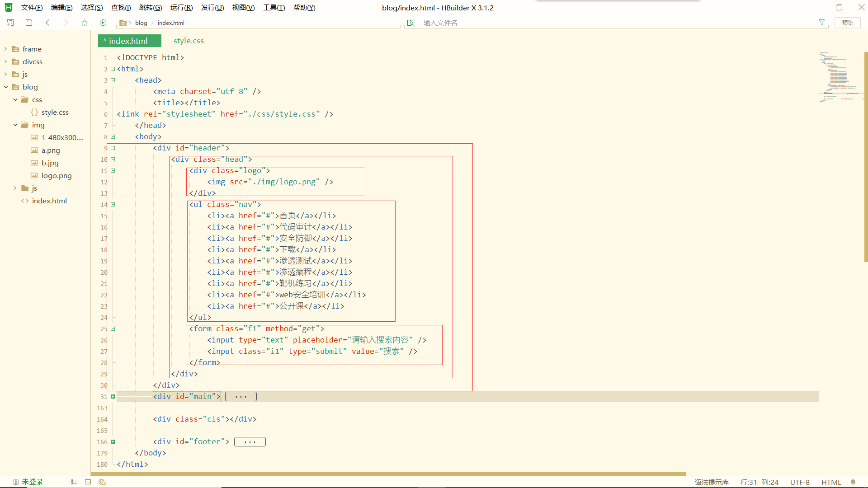Collapse the css subfolder
Viewport: 868px width, 488px height.
(15, 99)
